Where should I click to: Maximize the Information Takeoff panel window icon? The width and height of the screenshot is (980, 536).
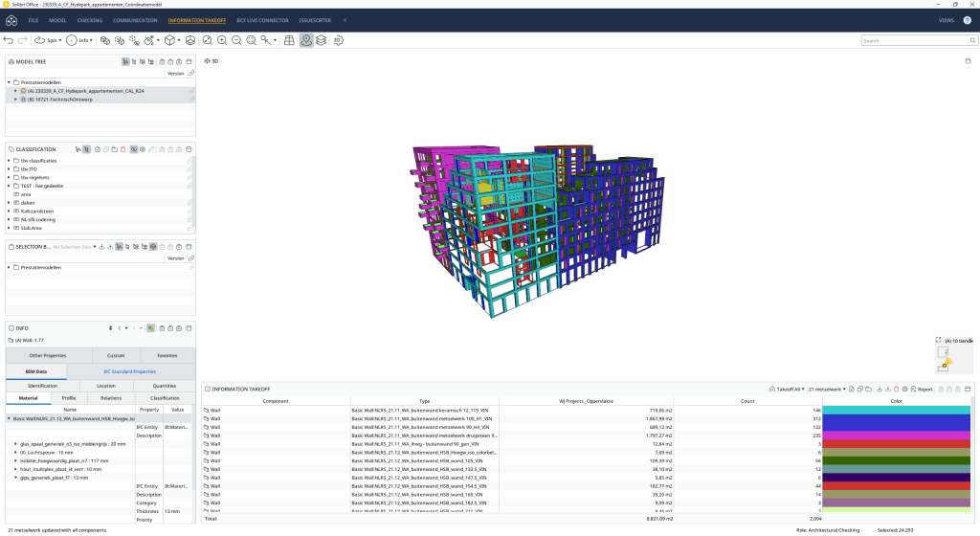pos(968,390)
